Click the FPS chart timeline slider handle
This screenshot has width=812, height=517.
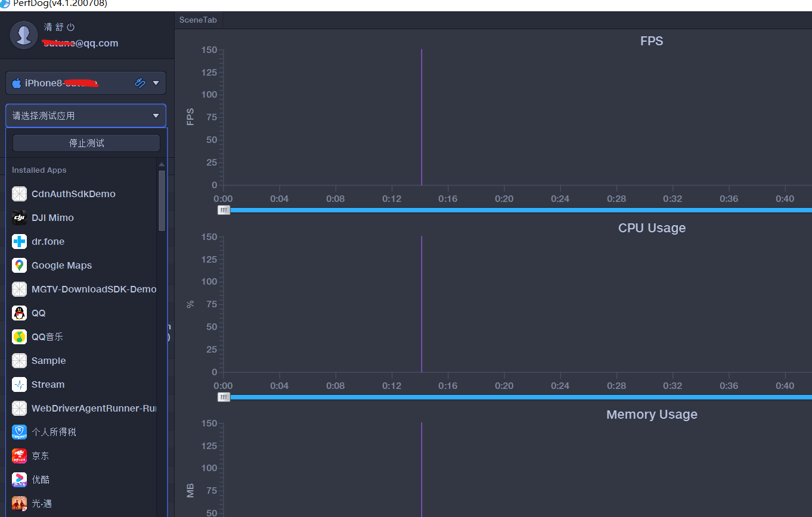[x=224, y=210]
